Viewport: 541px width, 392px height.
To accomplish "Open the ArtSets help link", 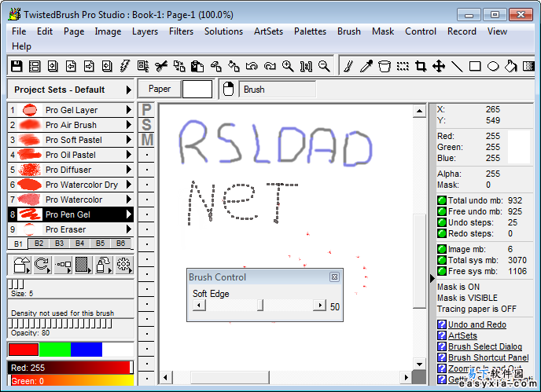I will tap(462, 335).
